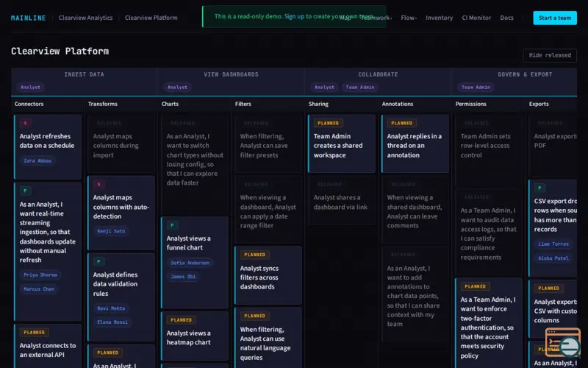Click PLANNED badge on two-factor authentication card
The image size is (588, 368).
coord(475,286)
